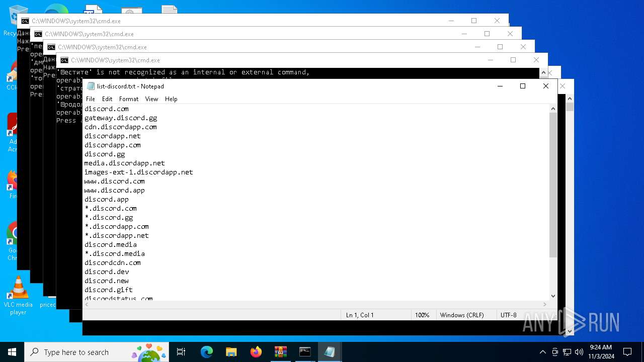Screen dimensions: 644x362
Task: Click the Notepad title bar icon
Action: tap(91, 86)
